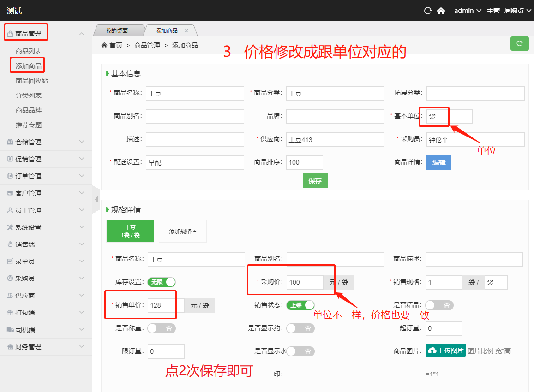Toggle the 销售状态 on-shelf switch
Image resolution: width=534 pixels, height=392 pixels.
point(300,305)
